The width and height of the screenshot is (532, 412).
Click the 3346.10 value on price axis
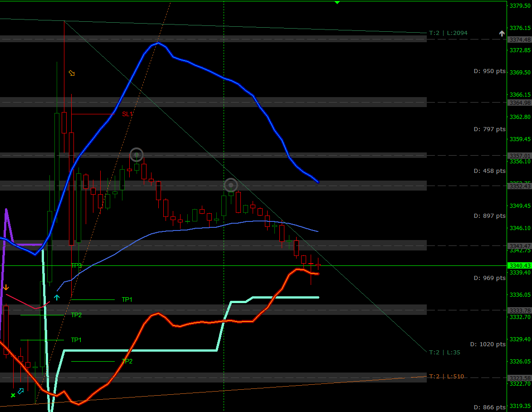point(520,228)
